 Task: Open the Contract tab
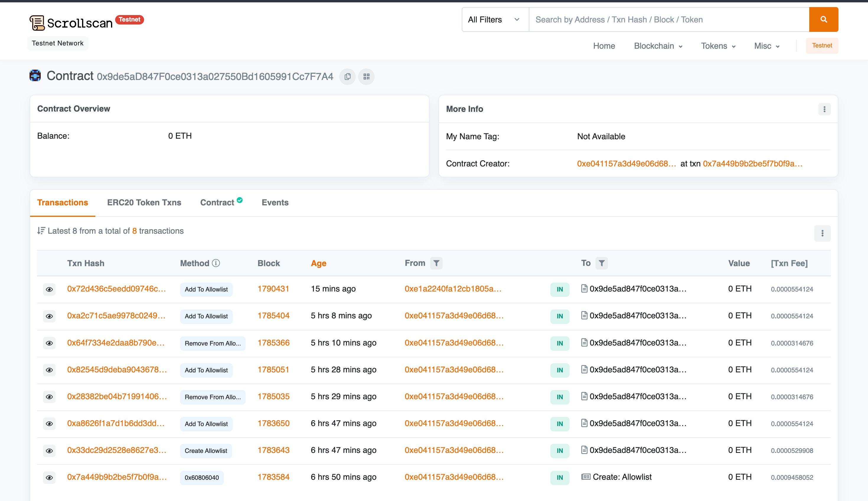coord(217,203)
